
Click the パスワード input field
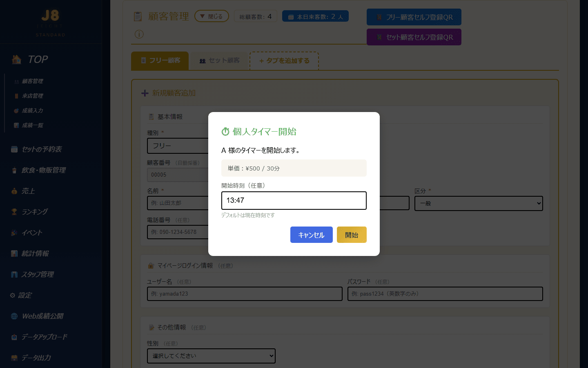click(x=445, y=294)
